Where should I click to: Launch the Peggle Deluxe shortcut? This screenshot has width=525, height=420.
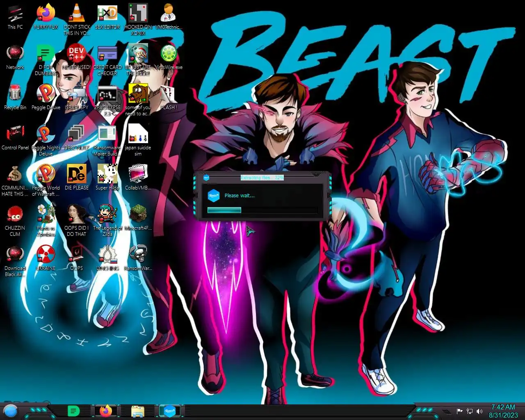tap(46, 97)
